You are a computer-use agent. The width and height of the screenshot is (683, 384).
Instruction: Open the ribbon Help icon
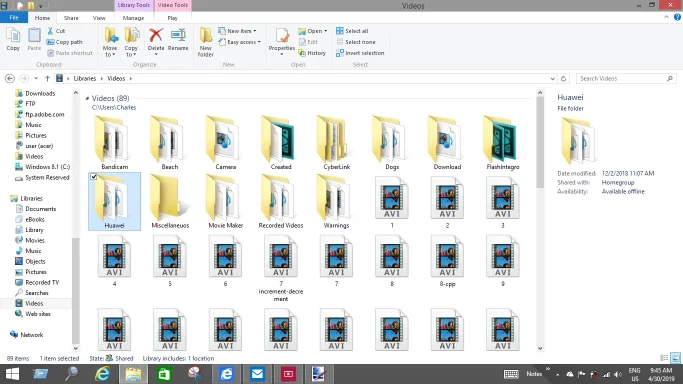[677, 17]
